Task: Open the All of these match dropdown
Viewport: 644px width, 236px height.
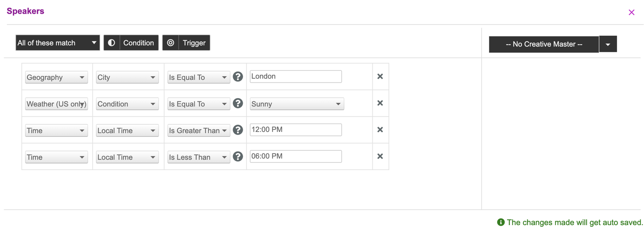Action: [58, 43]
